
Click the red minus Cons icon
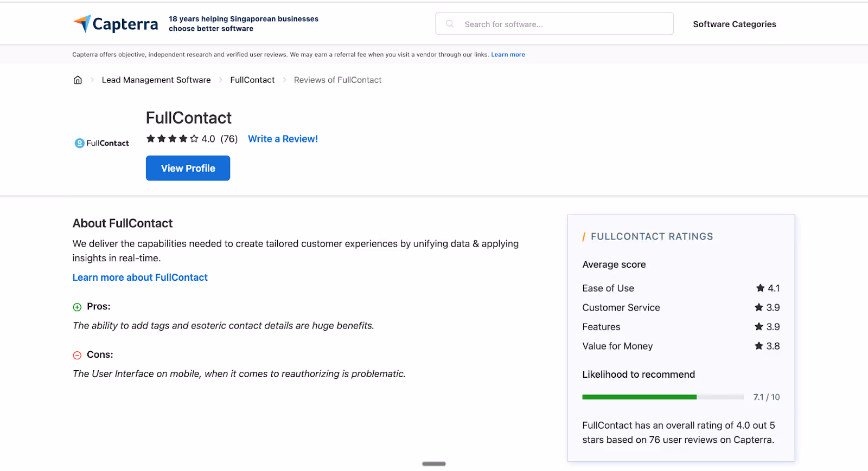point(77,356)
